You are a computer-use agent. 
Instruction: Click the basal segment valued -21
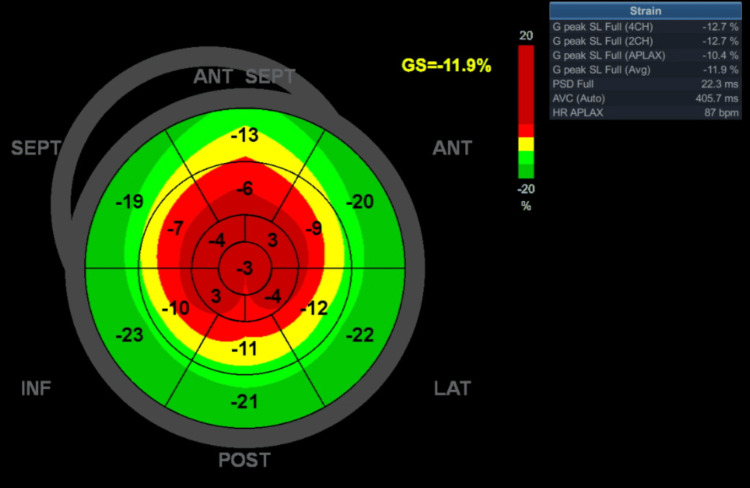[x=245, y=401]
